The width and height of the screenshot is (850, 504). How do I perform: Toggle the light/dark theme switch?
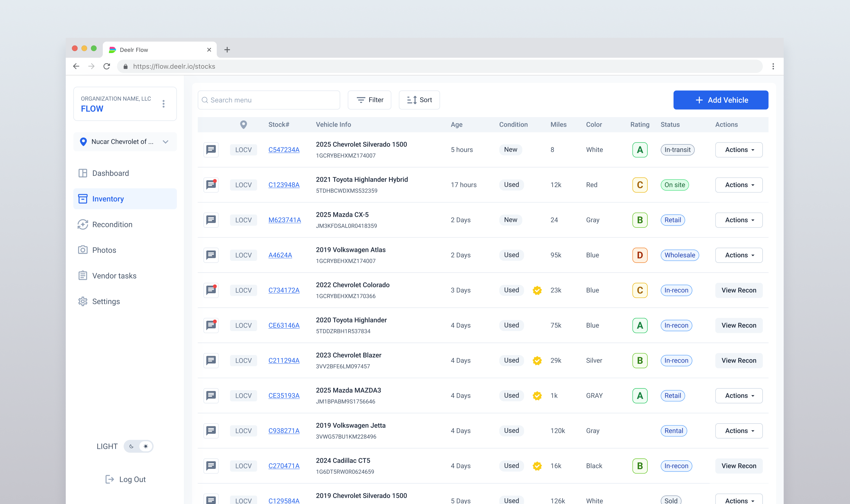tap(138, 446)
